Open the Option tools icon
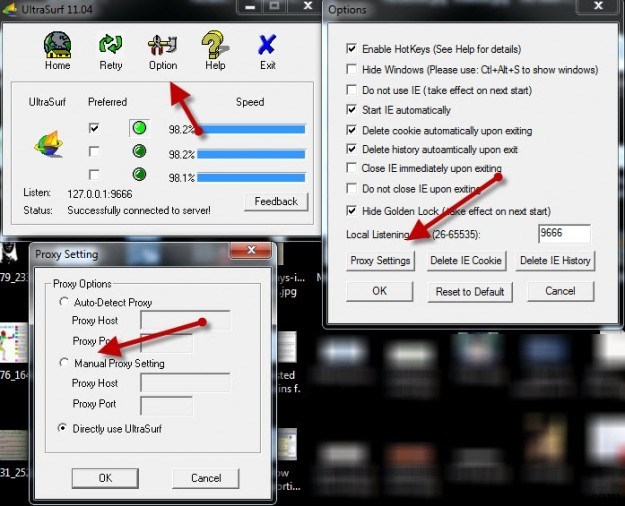Viewport: 625px width, 506px height. (163, 51)
